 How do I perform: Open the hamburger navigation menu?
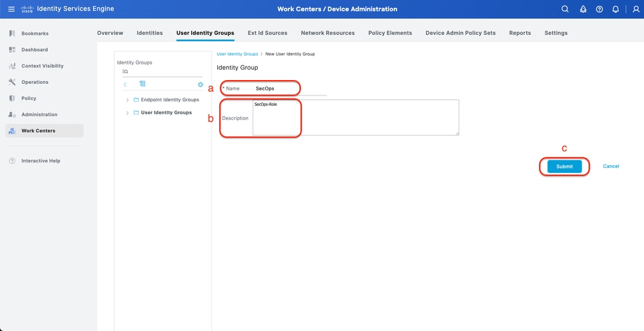[x=12, y=9]
